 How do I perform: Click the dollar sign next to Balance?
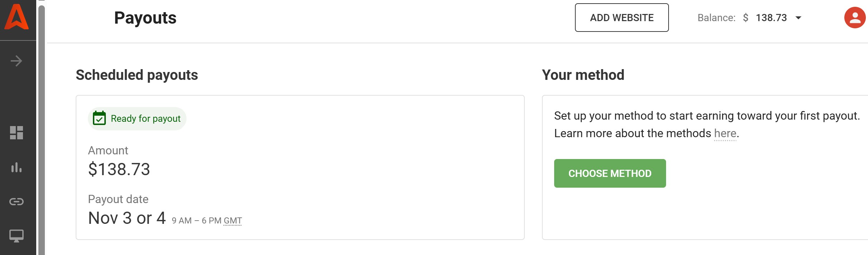(746, 18)
